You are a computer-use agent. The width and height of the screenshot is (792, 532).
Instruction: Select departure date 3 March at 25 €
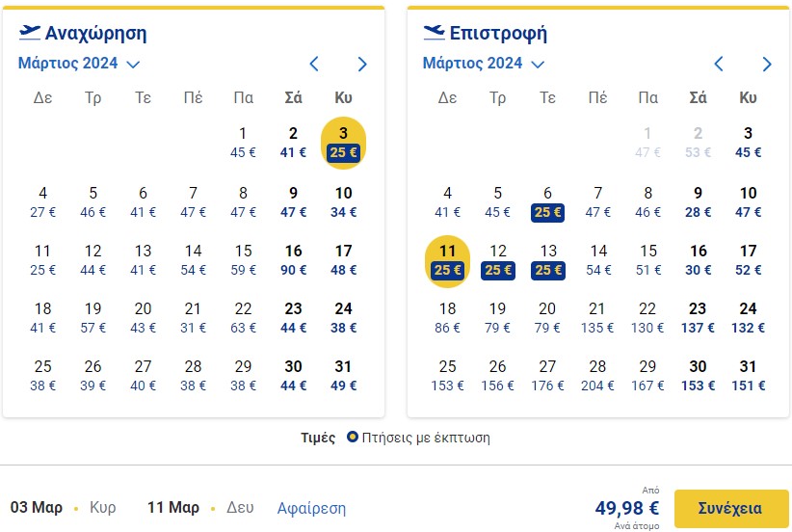coord(343,143)
